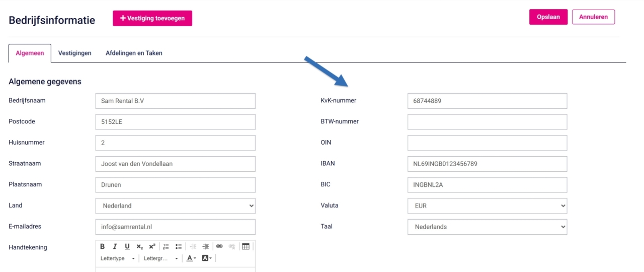Screen dimensions: 644x272
Task: Open the Afdelingen en Taken tab
Action: click(x=134, y=53)
